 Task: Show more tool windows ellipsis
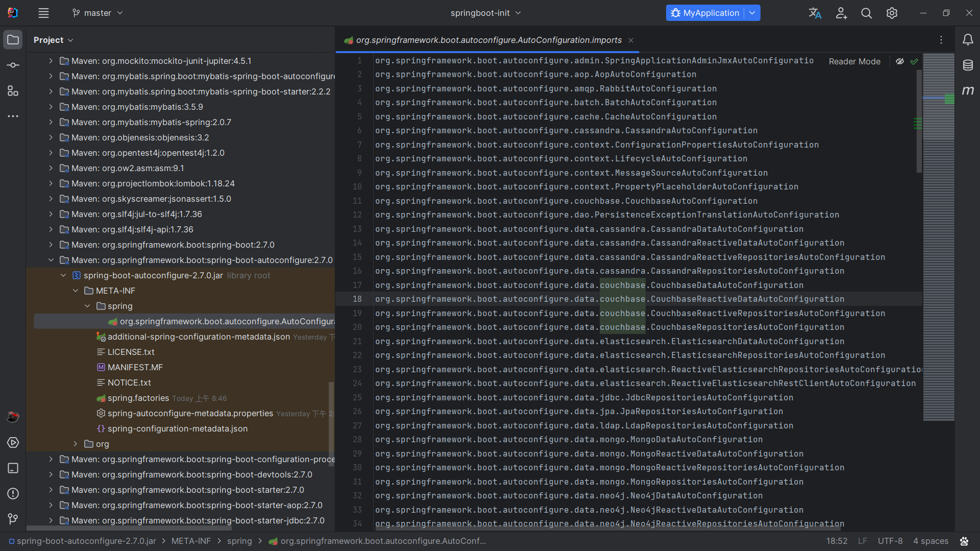pos(13,116)
